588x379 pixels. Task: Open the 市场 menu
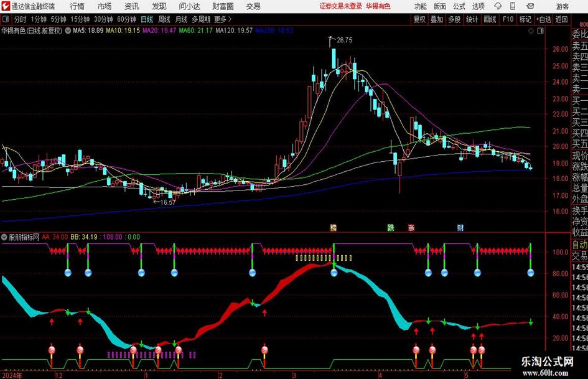coord(105,6)
